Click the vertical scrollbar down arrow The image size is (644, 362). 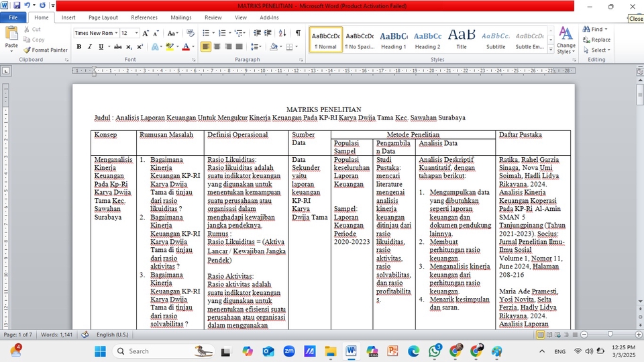[x=640, y=301]
